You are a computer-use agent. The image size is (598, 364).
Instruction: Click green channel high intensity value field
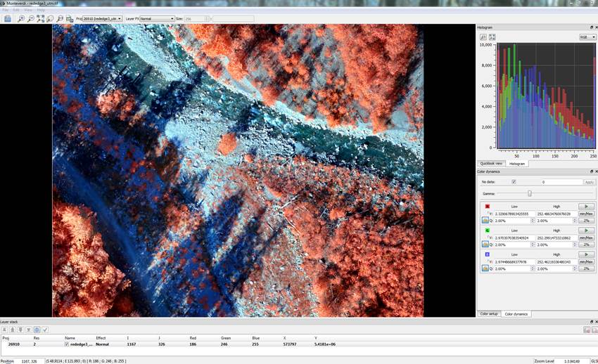pos(556,238)
